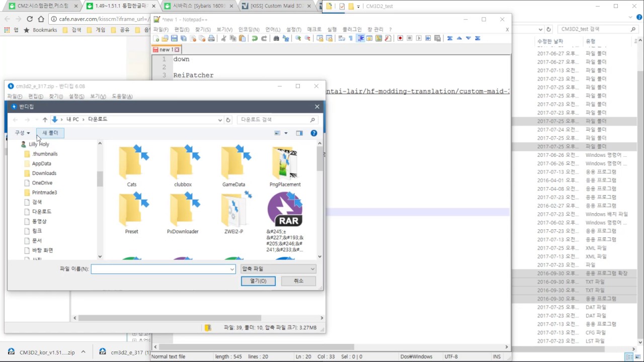This screenshot has width=644, height=362.
Task: Toggle Word wrap in Notepad++ toolbar
Action: point(342,38)
